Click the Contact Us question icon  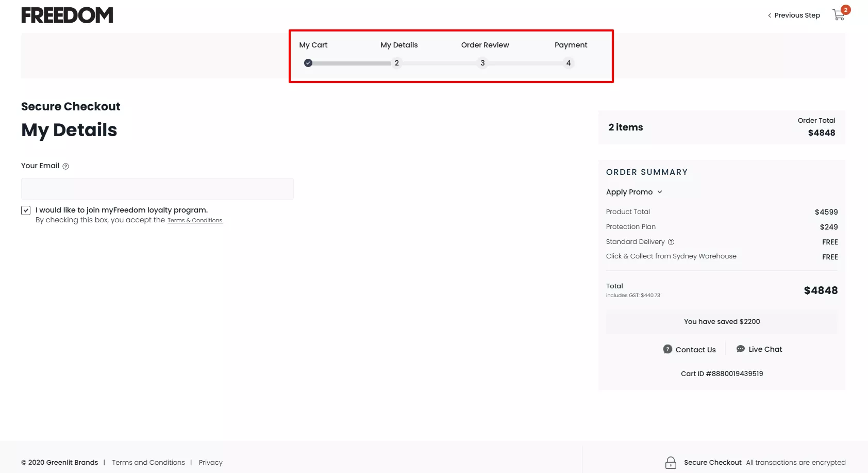(x=667, y=349)
